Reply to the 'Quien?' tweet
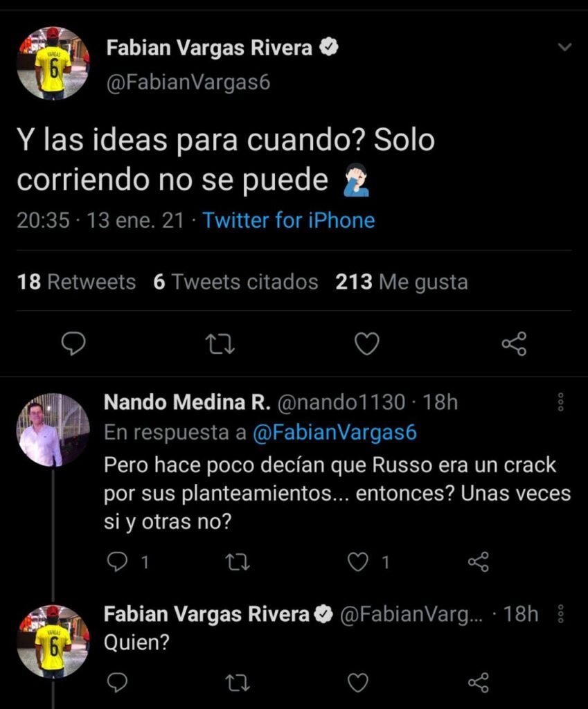Image resolution: width=588 pixels, height=709 pixels. click(x=116, y=683)
